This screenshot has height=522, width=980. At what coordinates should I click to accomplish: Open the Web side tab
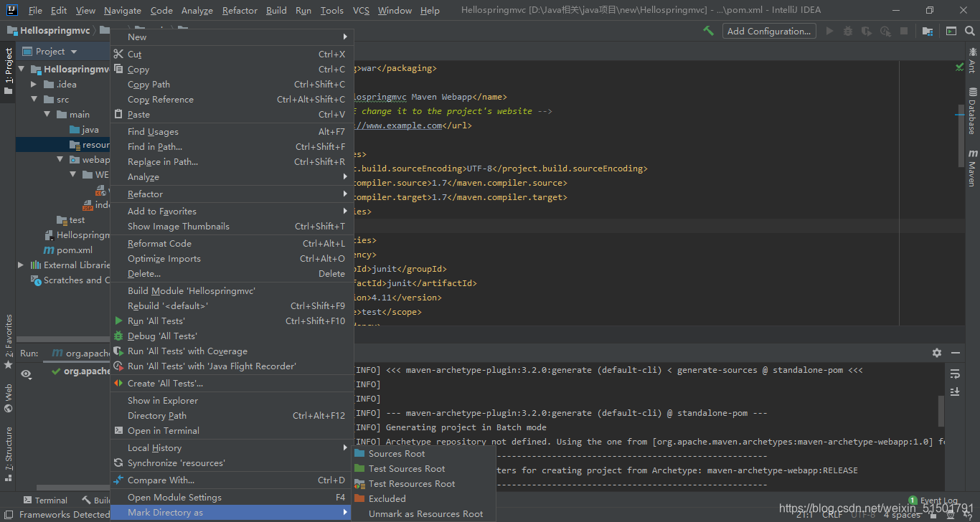coord(8,398)
